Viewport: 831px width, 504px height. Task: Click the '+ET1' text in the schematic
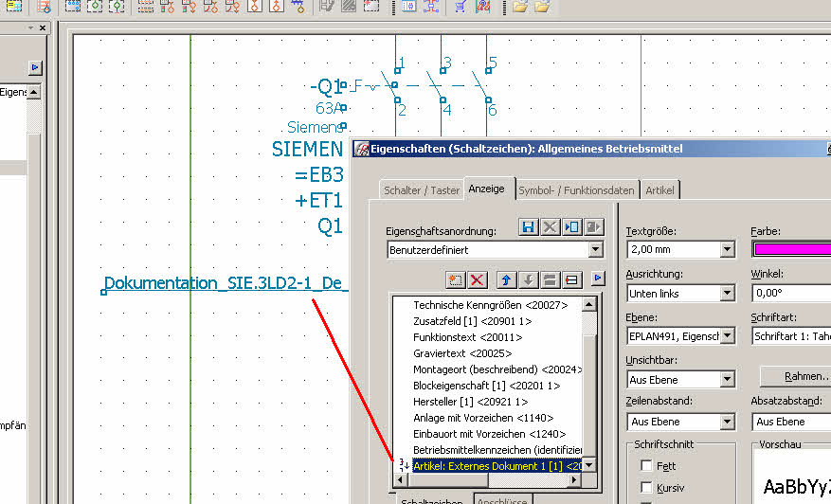coord(319,200)
